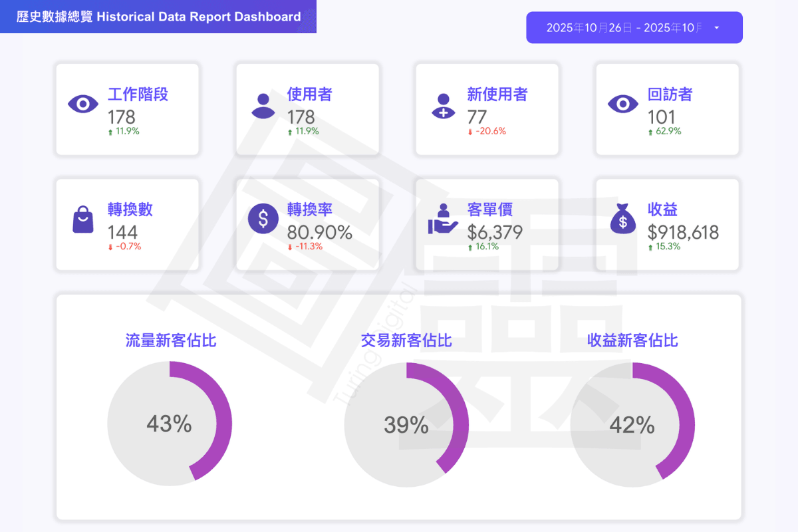Click the 轉換數 card title
The width and height of the screenshot is (798, 532).
pyautogui.click(x=130, y=209)
